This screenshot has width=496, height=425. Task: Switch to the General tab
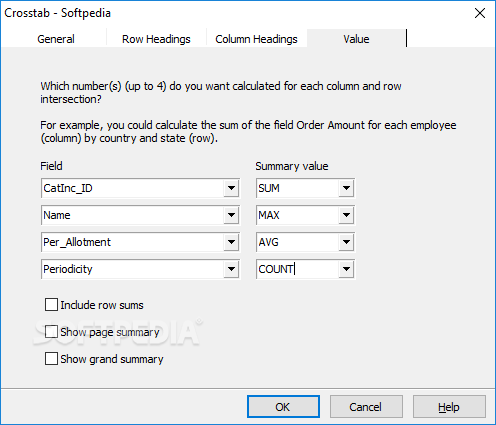[x=56, y=39]
